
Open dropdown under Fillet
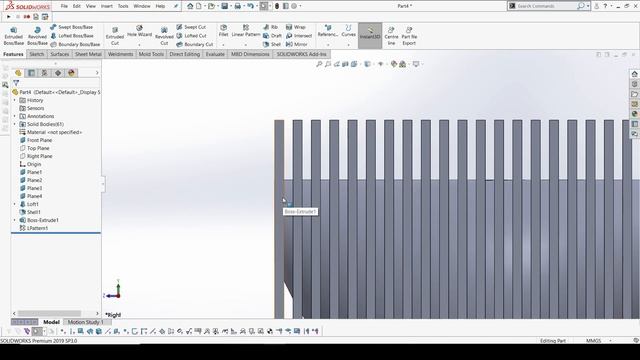(223, 44)
